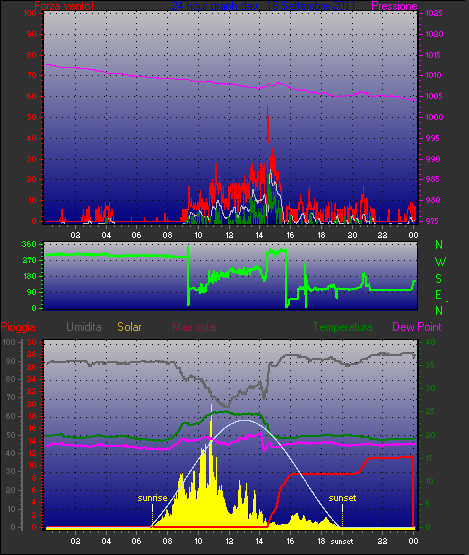This screenshot has height=555, width=469.
Task: Select the red Pioggia legend label
Action: (18, 327)
